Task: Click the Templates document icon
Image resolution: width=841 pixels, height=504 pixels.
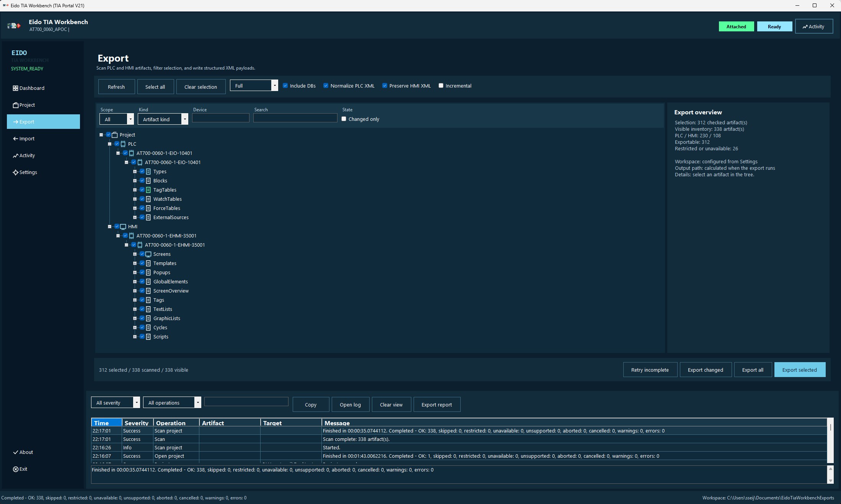Action: [148, 263]
